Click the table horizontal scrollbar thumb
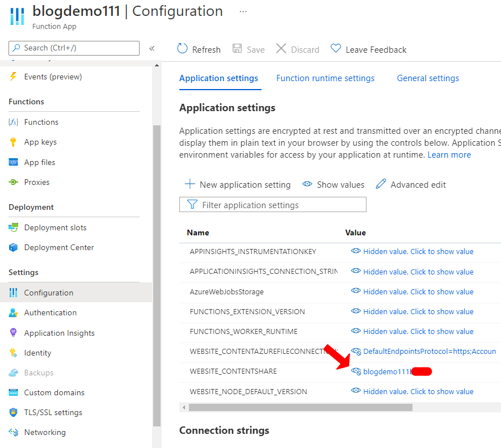501x448 pixels. pos(300,407)
